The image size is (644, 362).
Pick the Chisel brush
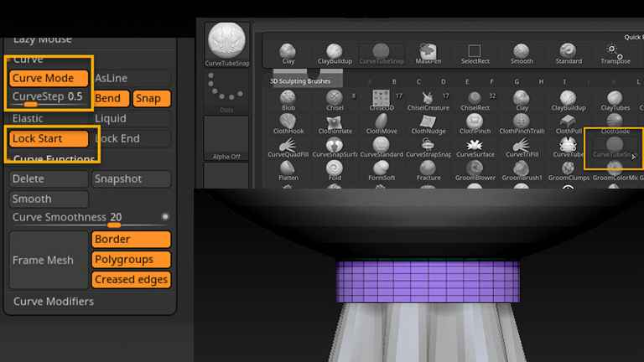(x=335, y=101)
